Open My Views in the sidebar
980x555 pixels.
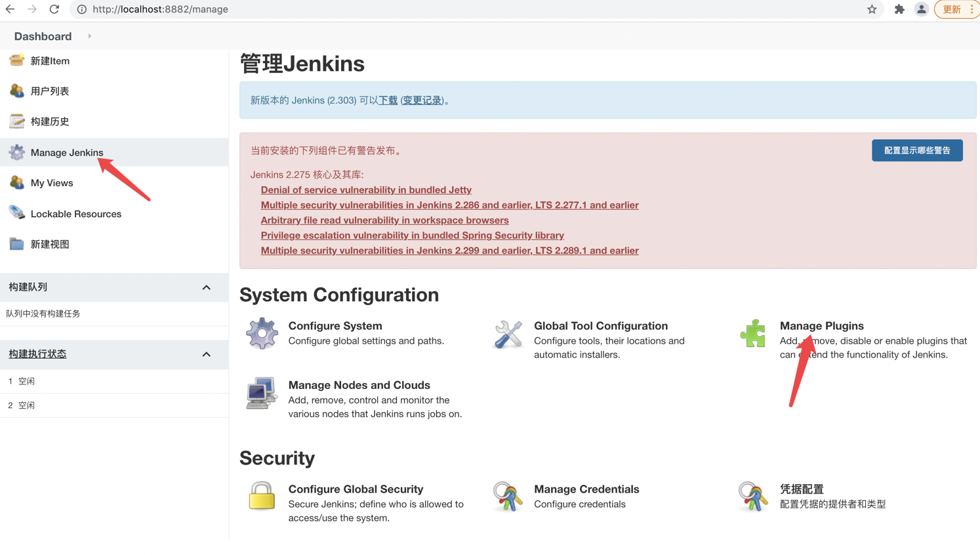coord(52,183)
